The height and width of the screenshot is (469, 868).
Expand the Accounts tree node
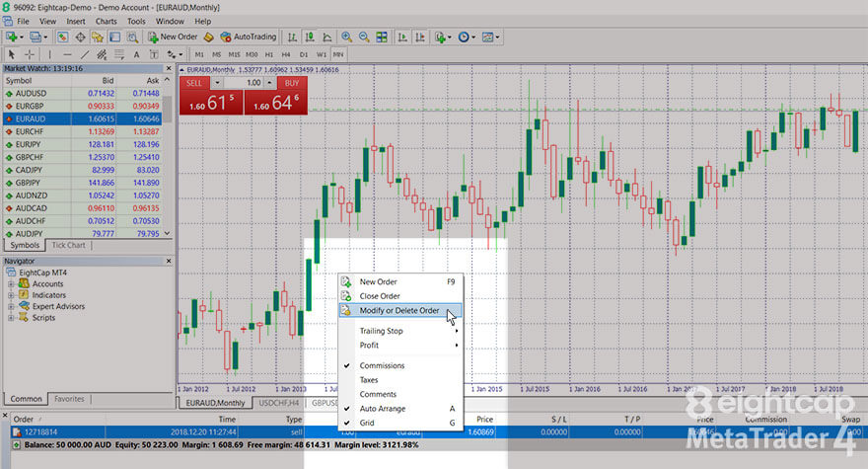coord(11,283)
